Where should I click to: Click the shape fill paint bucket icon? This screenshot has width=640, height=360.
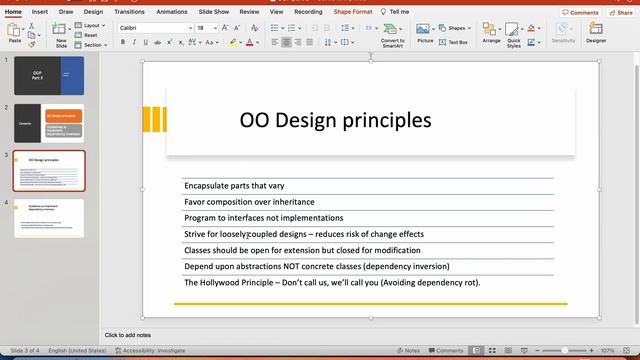[531, 28]
